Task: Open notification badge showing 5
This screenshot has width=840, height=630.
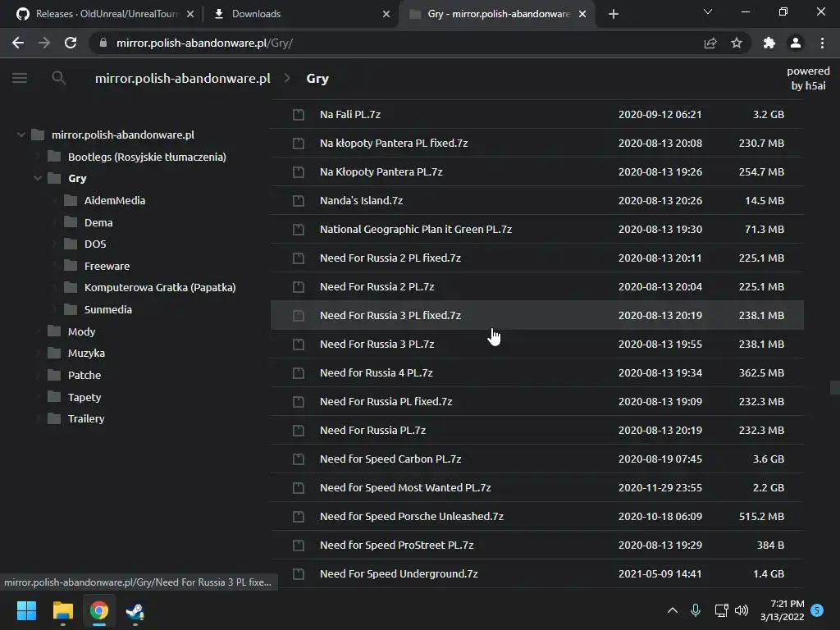Action: (x=817, y=610)
